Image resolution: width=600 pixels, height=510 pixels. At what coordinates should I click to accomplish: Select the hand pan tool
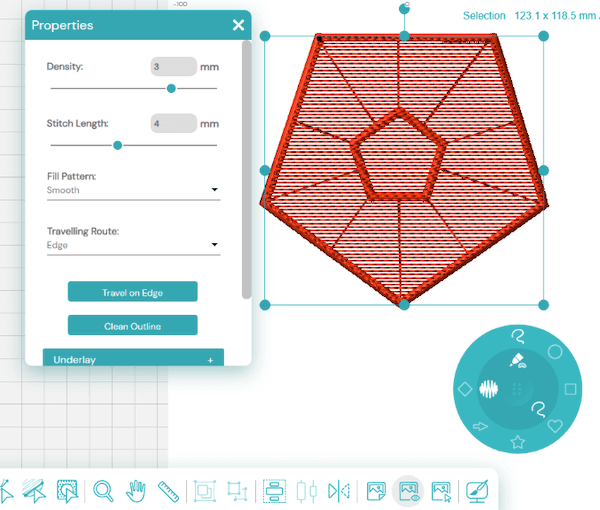pos(136,491)
